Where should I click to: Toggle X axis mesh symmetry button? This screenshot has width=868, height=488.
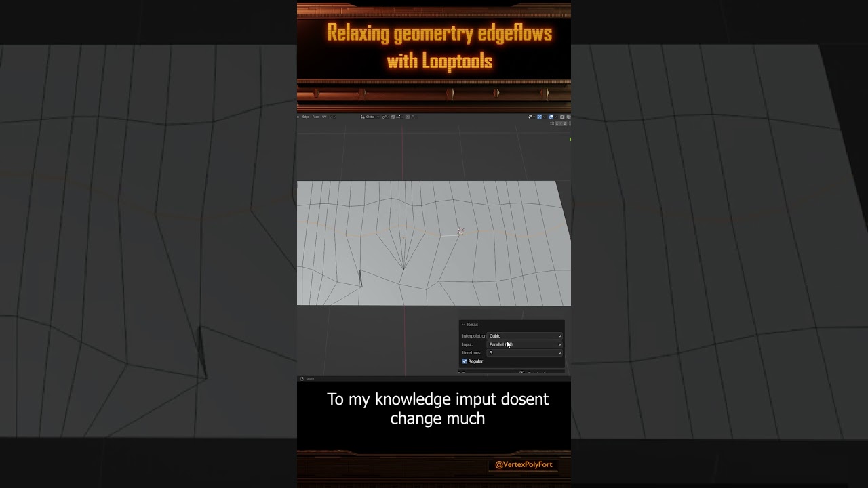coord(557,123)
